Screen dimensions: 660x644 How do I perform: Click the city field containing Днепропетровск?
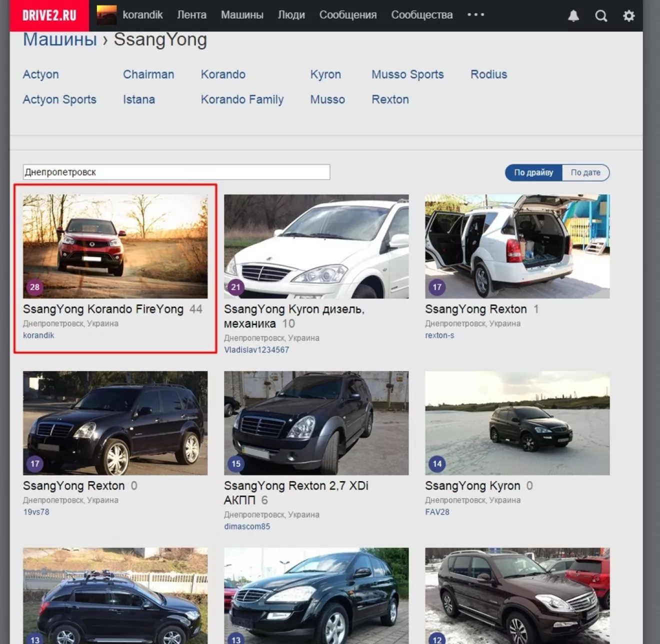click(x=176, y=172)
